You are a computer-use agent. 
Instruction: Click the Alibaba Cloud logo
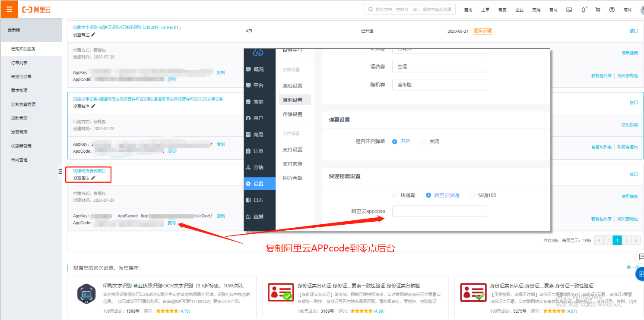[x=37, y=9]
